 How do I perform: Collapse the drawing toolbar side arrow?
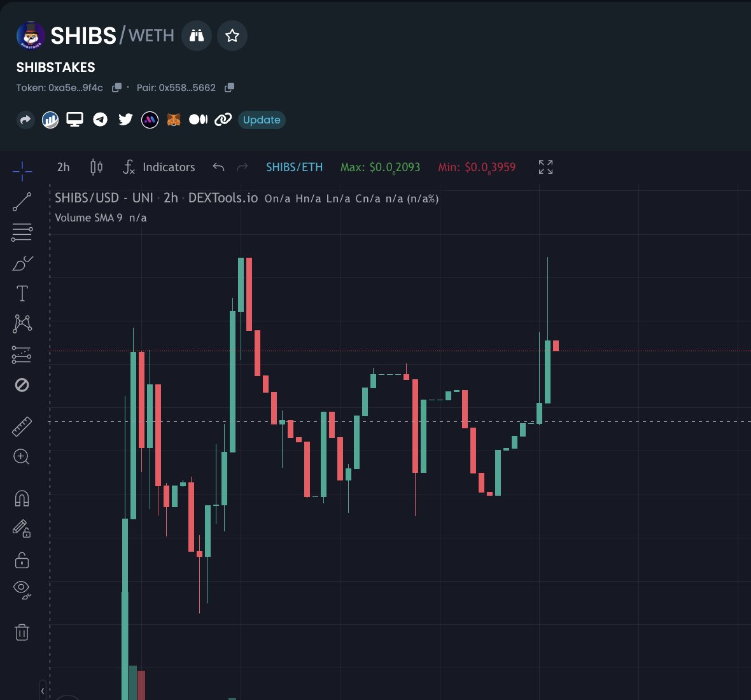[43, 690]
